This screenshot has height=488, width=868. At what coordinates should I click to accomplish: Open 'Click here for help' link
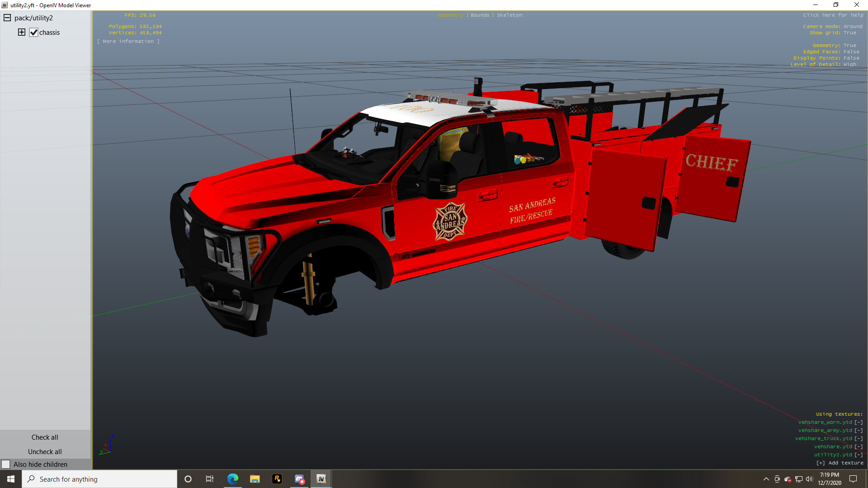(833, 15)
